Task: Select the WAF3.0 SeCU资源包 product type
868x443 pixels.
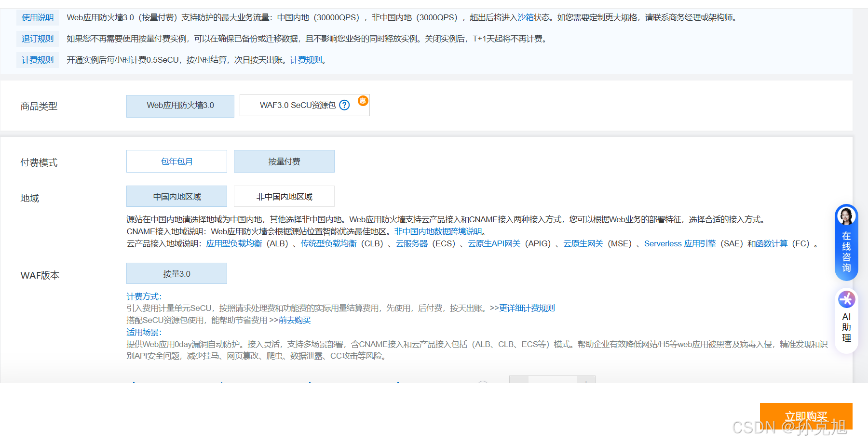Action: click(305, 105)
